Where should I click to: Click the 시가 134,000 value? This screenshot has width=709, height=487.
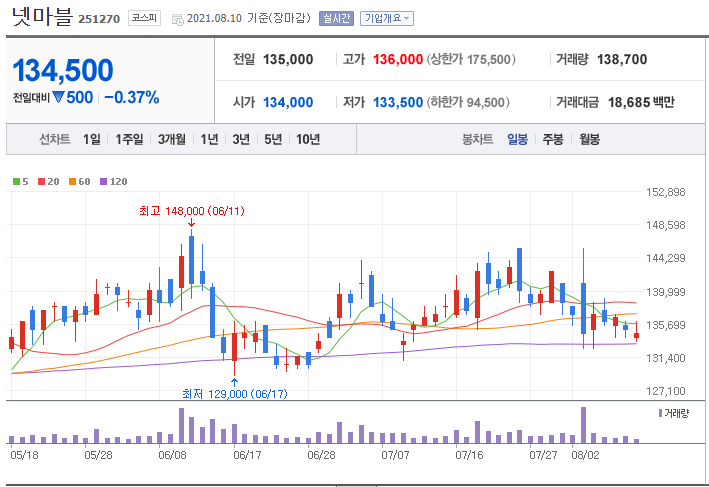(x=288, y=102)
